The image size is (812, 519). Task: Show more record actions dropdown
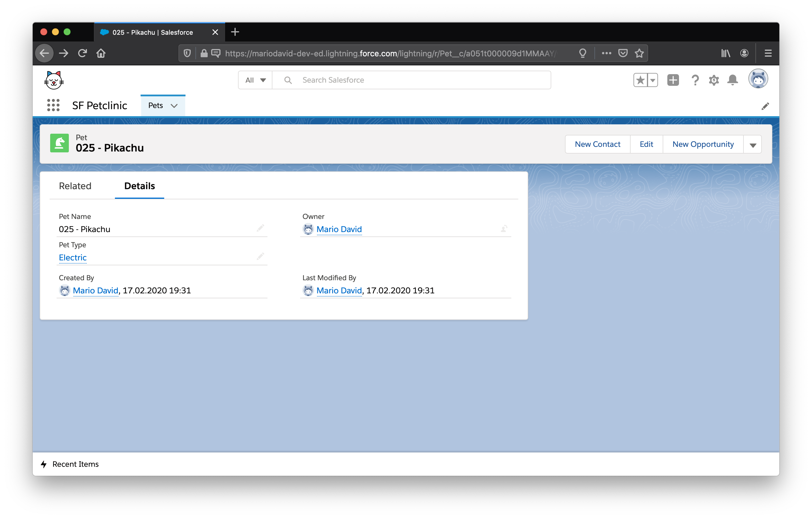point(752,144)
